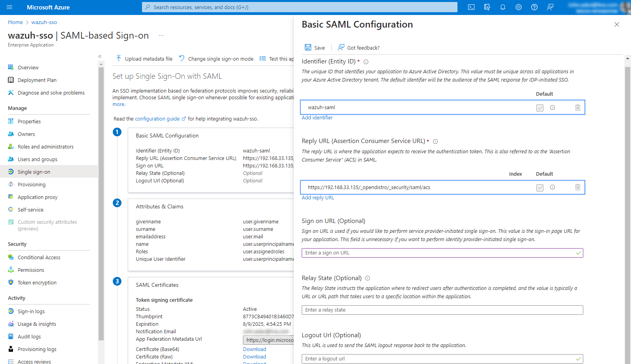Open the Azure portal hamburger menu
Screen dimensions: 631x364
coord(10,7)
